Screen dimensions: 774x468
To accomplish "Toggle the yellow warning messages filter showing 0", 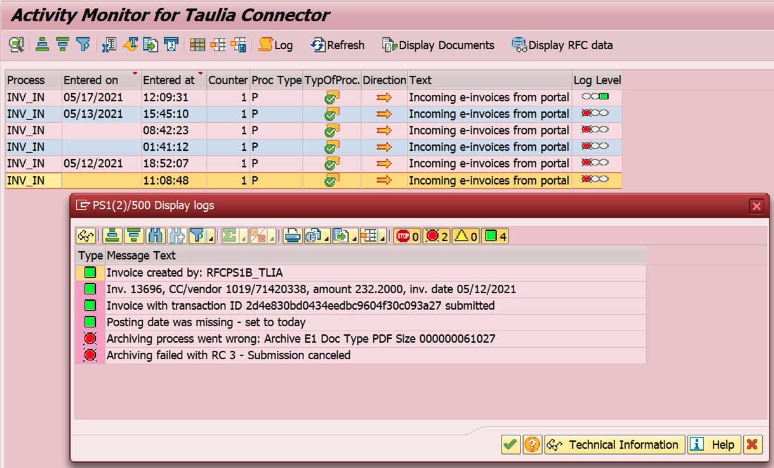I will (466, 236).
